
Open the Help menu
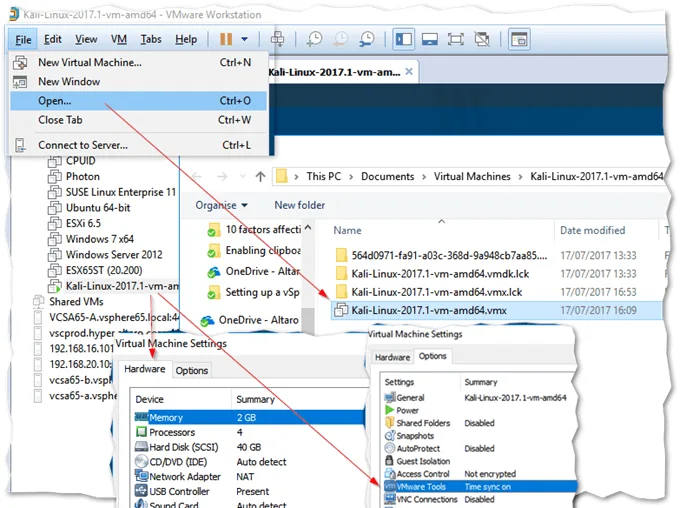[x=186, y=39]
